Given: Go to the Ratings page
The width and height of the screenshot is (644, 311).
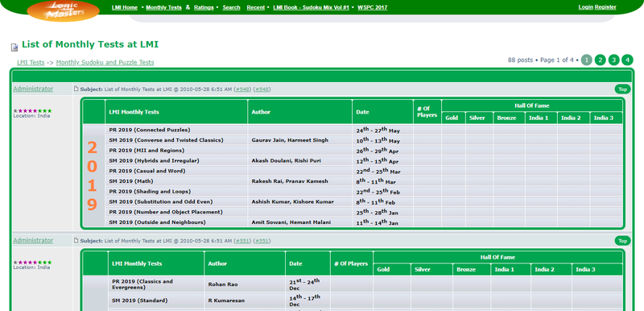Looking at the screenshot, I should point(204,7).
